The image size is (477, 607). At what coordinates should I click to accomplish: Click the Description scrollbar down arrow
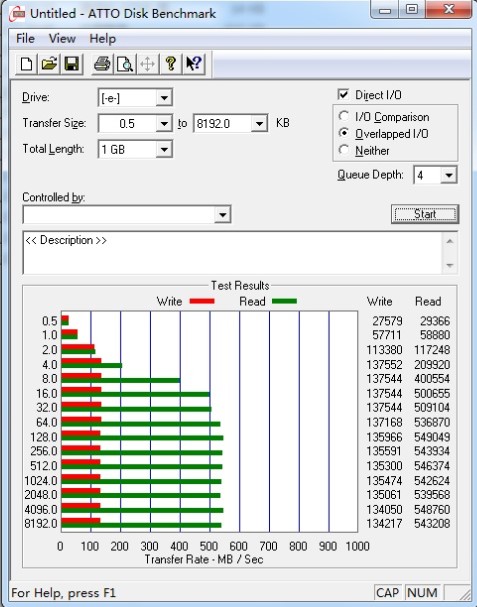coord(450,265)
